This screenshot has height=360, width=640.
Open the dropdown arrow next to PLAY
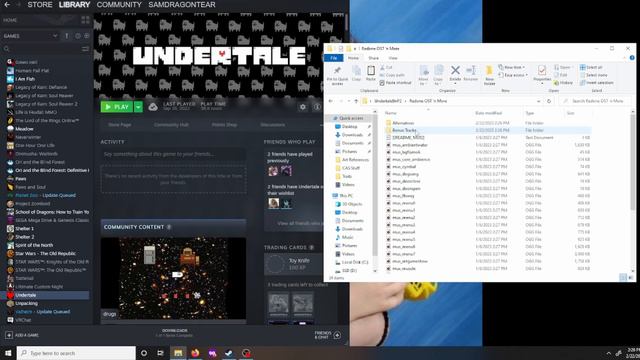coord(138,107)
